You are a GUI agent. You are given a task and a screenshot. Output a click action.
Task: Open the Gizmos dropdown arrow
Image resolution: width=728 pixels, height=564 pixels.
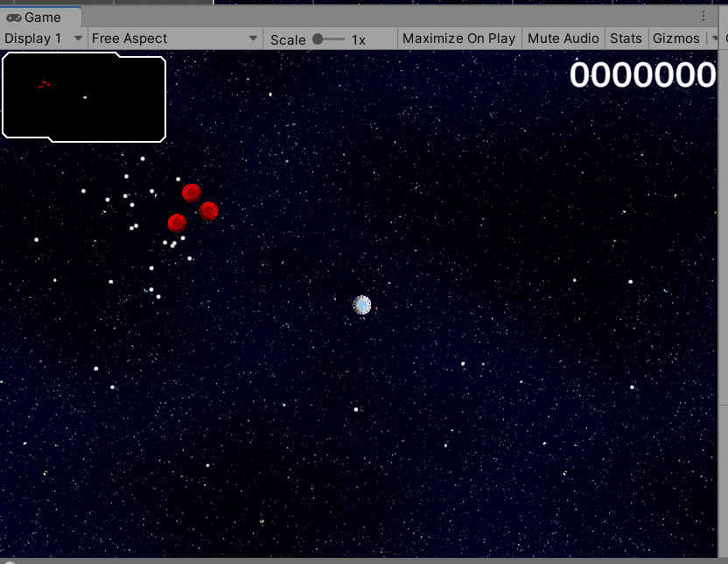(714, 39)
